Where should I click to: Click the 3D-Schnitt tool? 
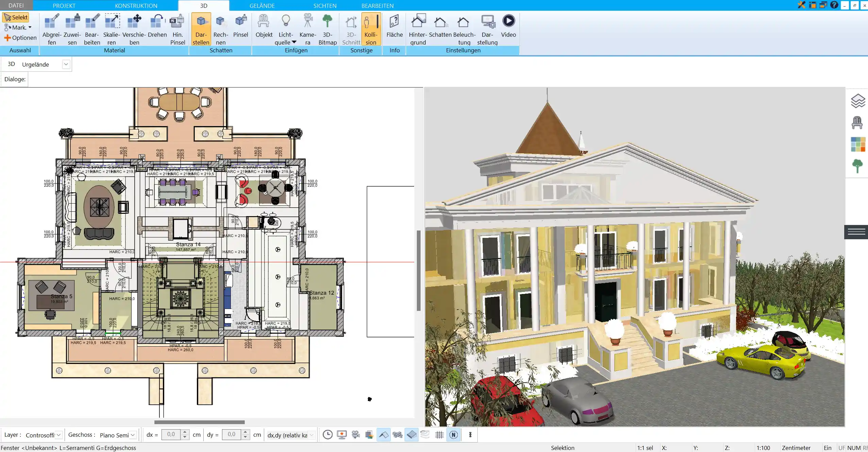point(351,29)
